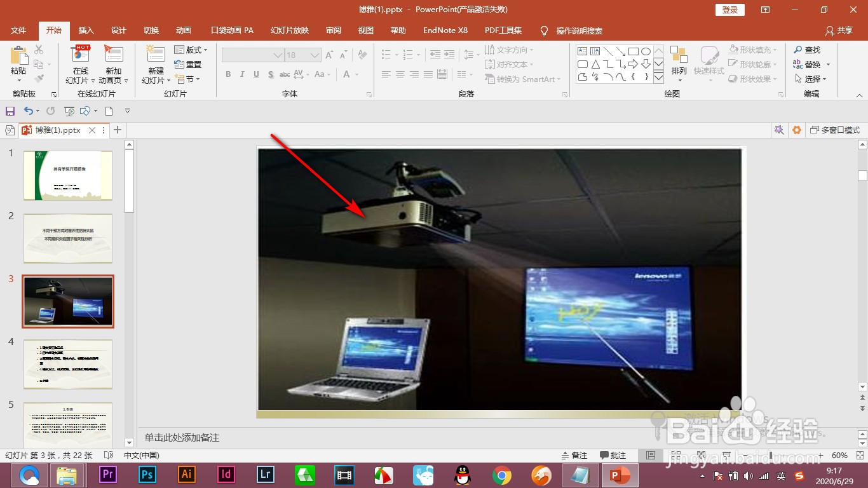Screen dimensions: 868x488
Task: Click the spell check icon in status bar
Action: click(x=109, y=456)
